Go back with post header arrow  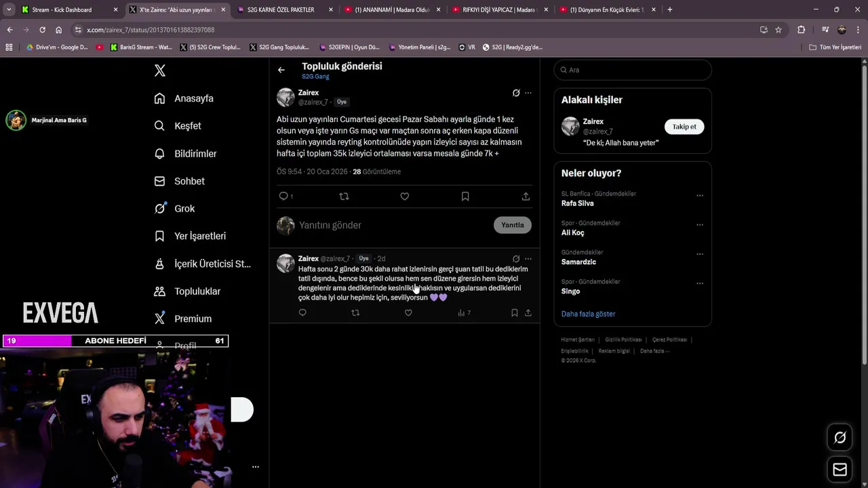(281, 70)
